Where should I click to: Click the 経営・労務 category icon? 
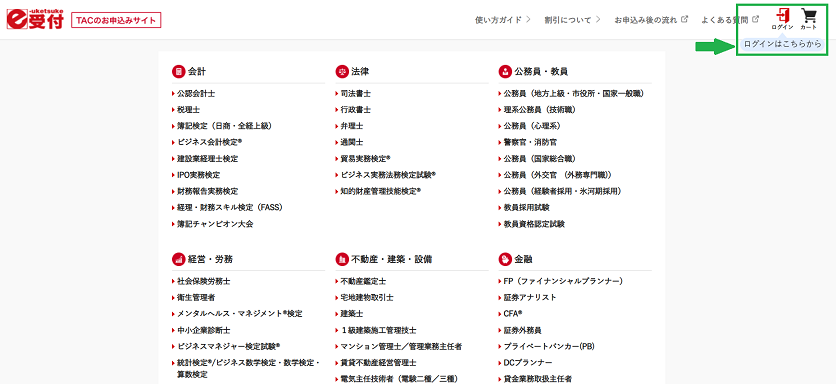click(x=178, y=259)
